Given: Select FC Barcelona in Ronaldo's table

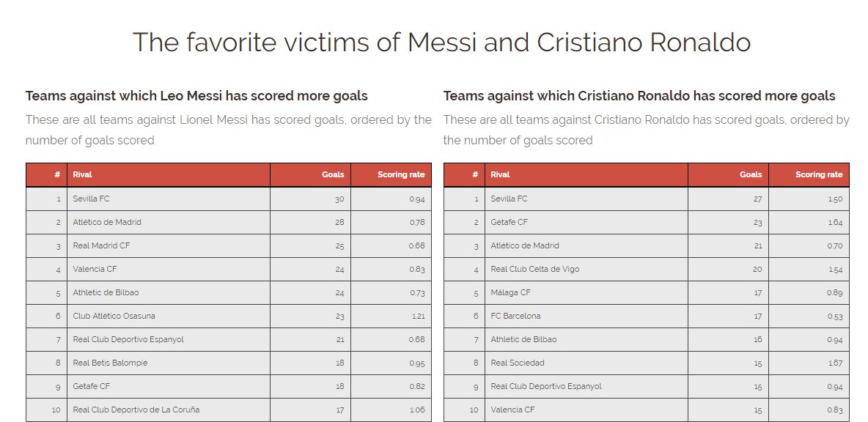Looking at the screenshot, I should pos(646,316).
